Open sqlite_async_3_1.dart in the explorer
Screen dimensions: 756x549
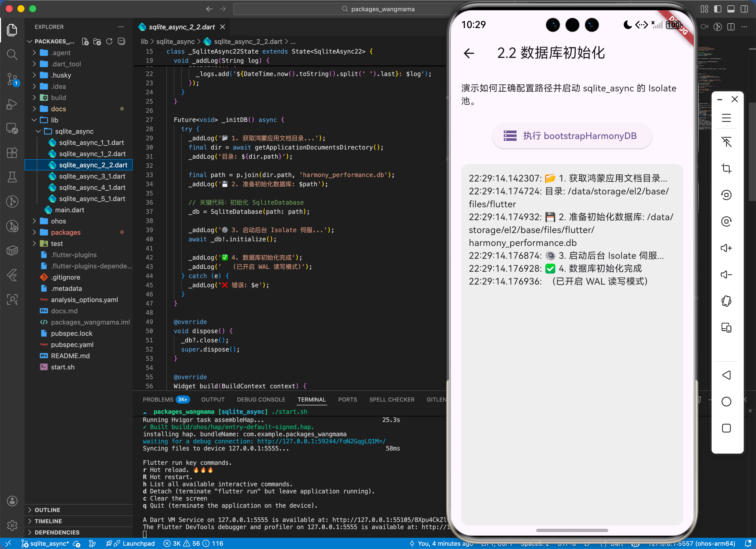coord(92,176)
